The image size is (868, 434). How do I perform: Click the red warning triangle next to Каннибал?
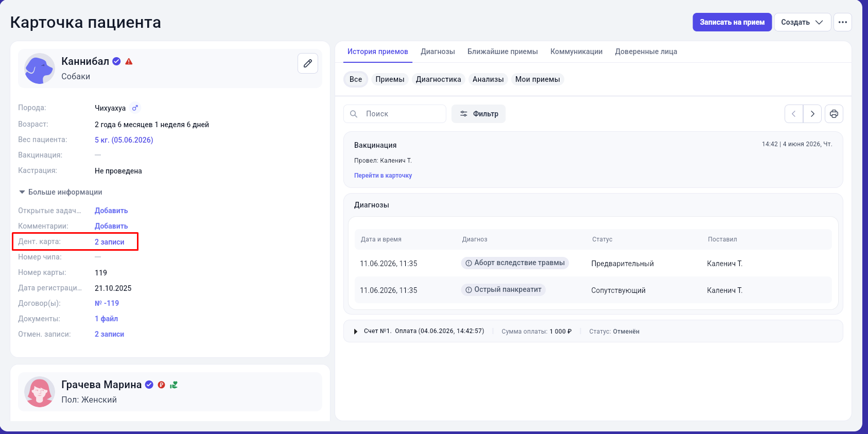(129, 61)
